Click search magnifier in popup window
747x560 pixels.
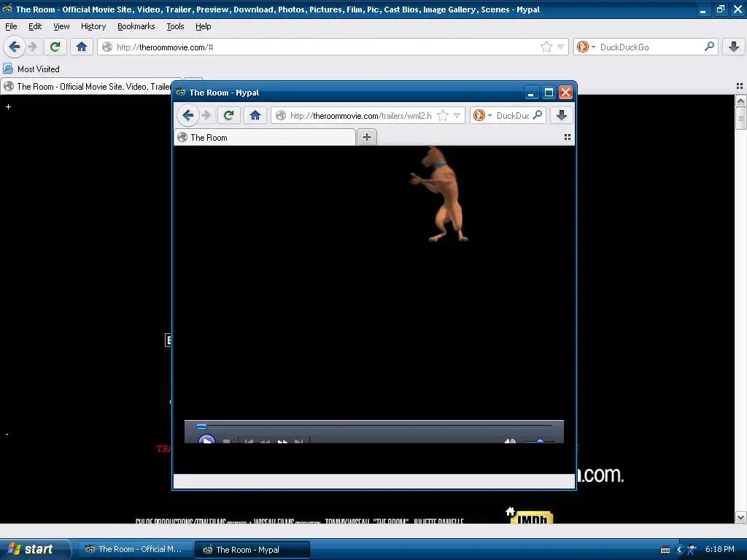coord(538,115)
